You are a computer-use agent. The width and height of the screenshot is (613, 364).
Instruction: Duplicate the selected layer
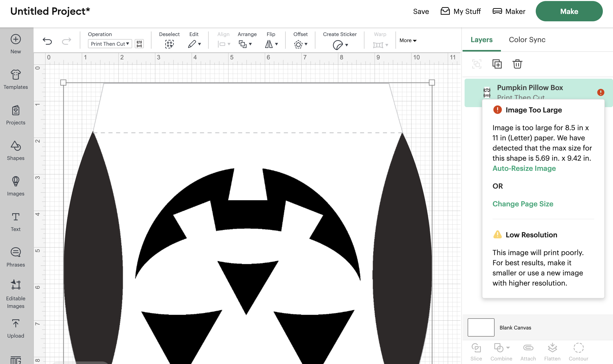click(497, 64)
